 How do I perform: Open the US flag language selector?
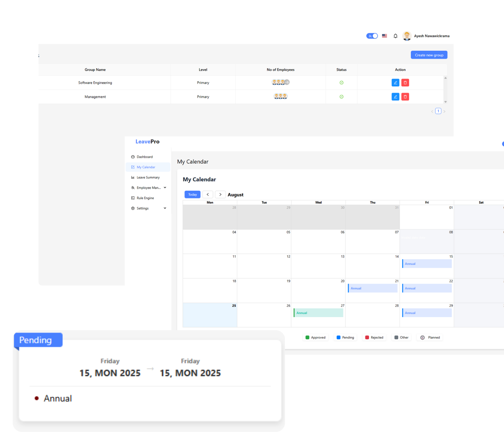(x=384, y=36)
